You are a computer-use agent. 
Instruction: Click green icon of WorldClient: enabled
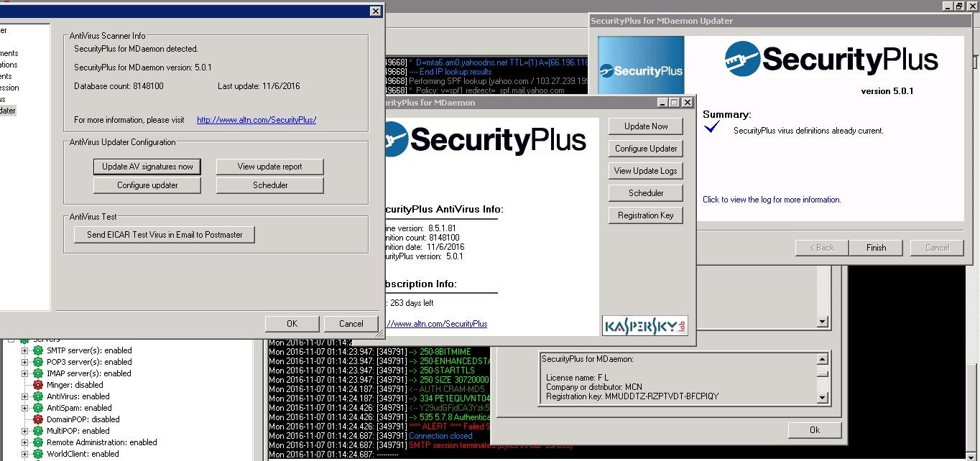tap(38, 454)
